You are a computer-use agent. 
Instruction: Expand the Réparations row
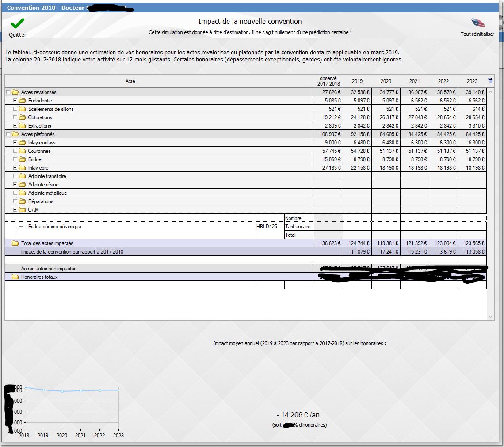pos(15,201)
